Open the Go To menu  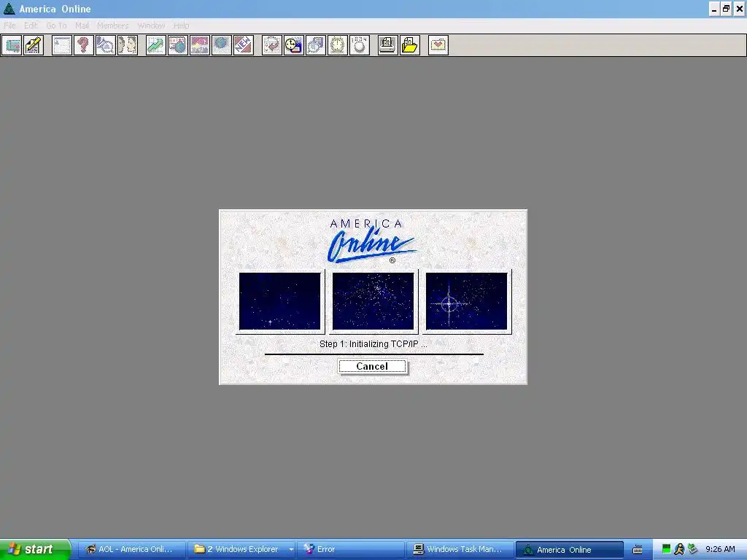pos(56,26)
